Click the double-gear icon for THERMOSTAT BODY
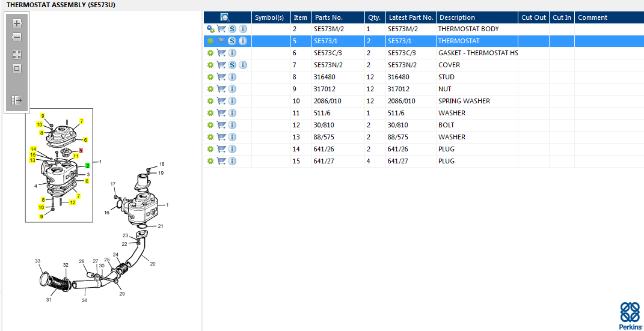 pyautogui.click(x=210, y=29)
